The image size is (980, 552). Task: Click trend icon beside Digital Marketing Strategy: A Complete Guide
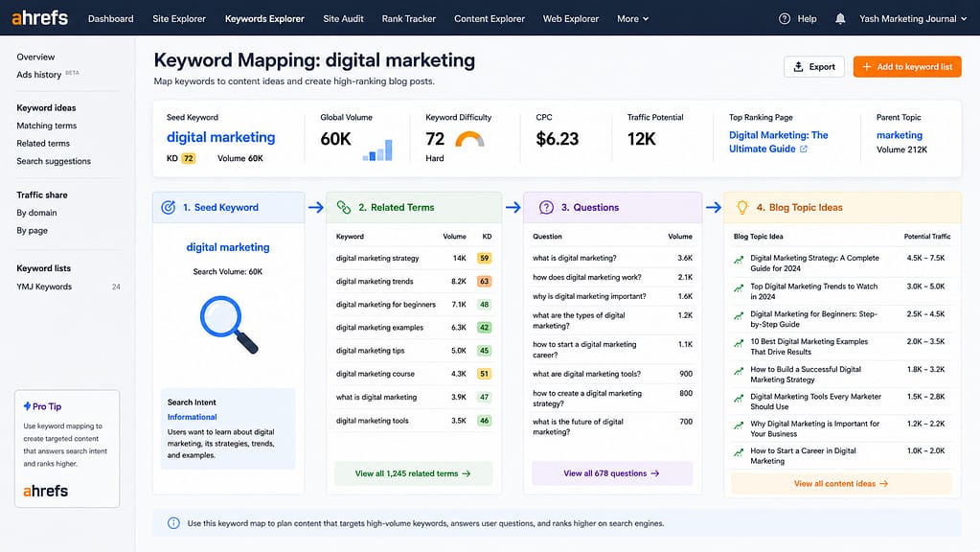click(x=739, y=260)
